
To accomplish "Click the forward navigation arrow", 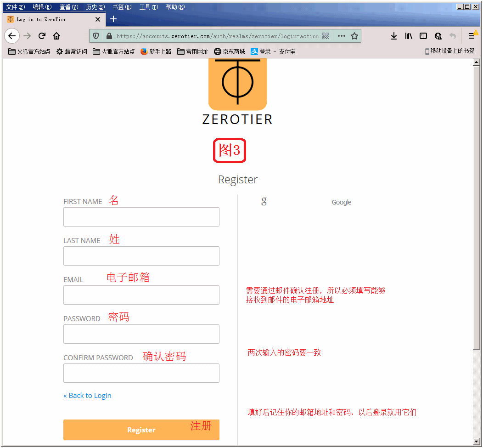I will click(27, 36).
